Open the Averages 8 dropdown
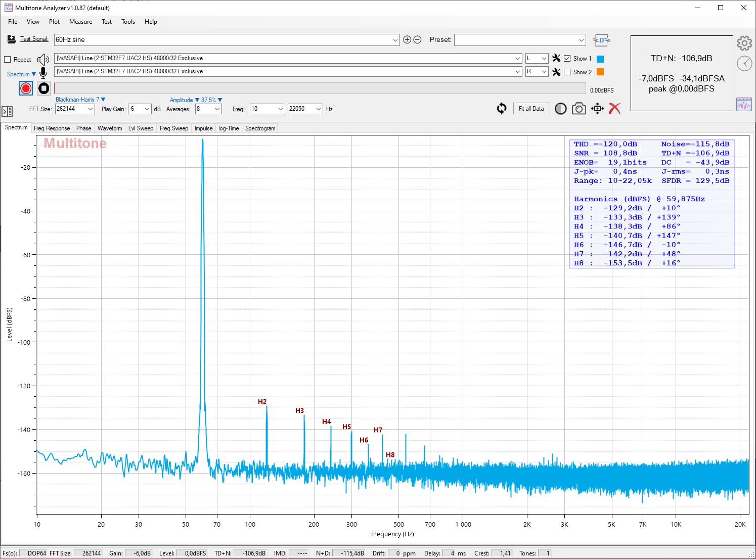 (217, 109)
